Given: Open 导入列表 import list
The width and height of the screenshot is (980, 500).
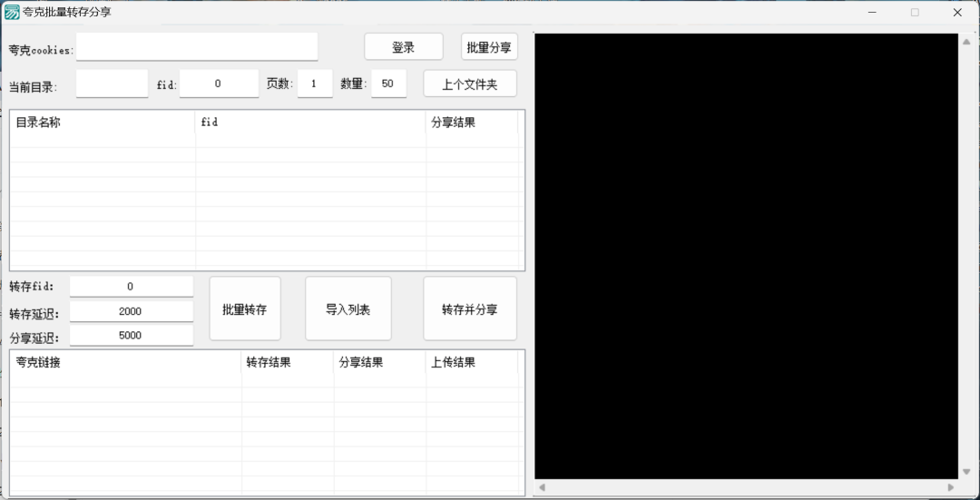Looking at the screenshot, I should point(348,309).
